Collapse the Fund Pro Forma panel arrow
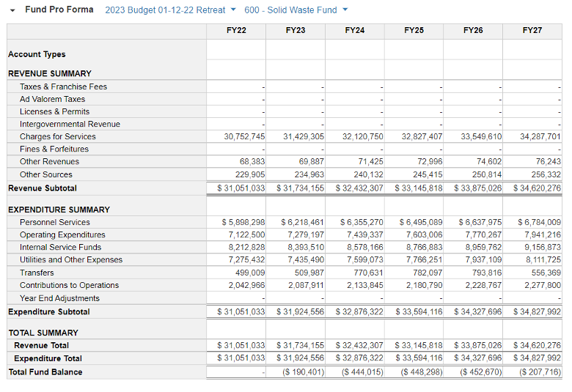This screenshot has height=392, width=572. point(13,10)
